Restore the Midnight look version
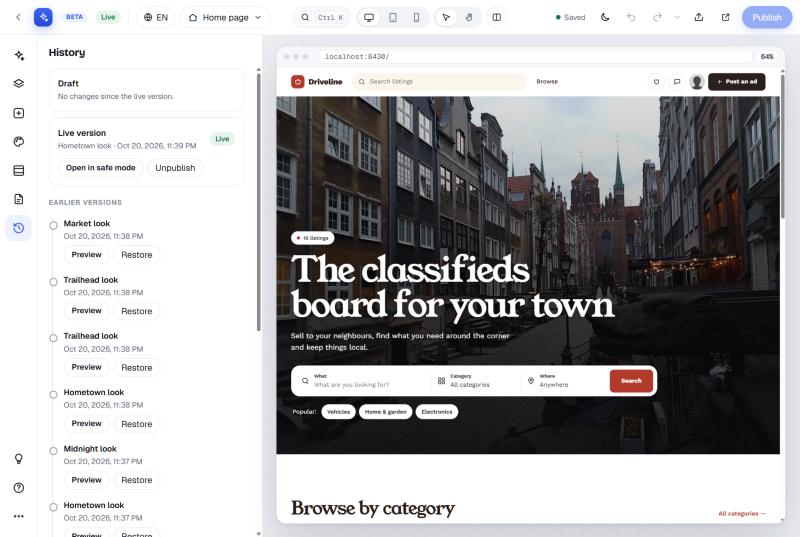The image size is (800, 537). 137,480
